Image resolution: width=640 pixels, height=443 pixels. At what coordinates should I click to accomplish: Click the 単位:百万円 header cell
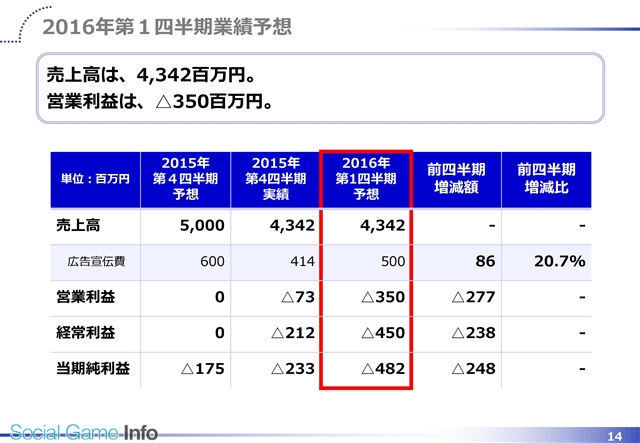tap(95, 179)
